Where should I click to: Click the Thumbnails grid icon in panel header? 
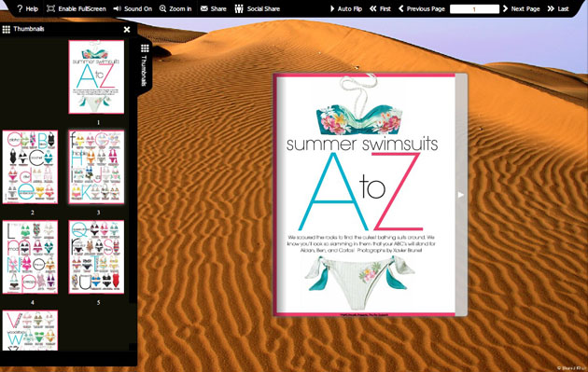pos(7,29)
